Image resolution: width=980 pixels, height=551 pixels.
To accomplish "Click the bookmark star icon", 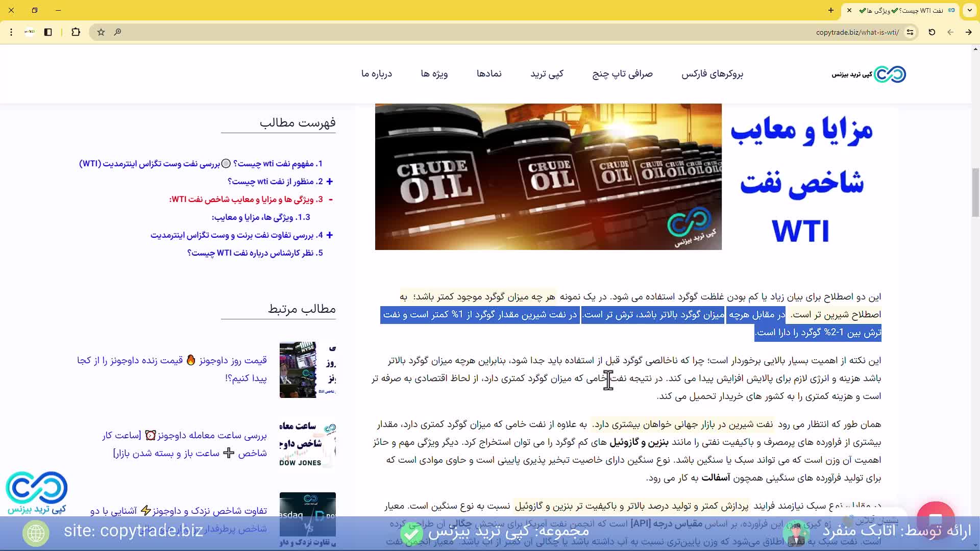I will click(x=101, y=32).
